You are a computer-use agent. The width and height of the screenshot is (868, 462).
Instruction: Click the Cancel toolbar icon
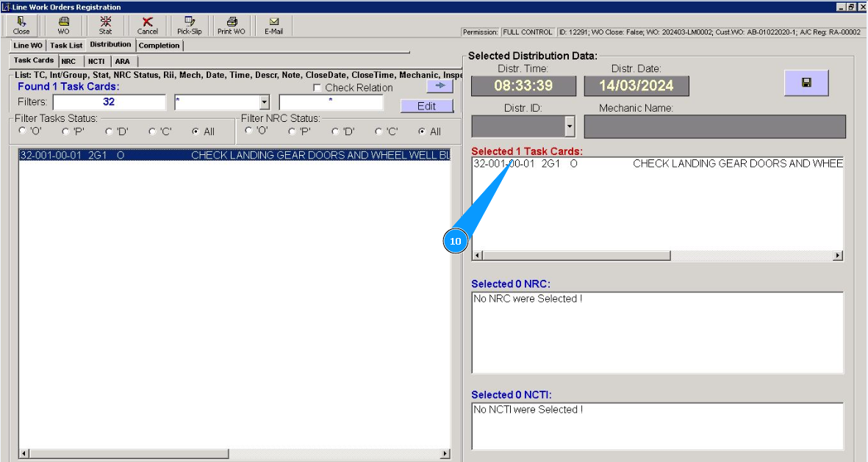pyautogui.click(x=147, y=26)
